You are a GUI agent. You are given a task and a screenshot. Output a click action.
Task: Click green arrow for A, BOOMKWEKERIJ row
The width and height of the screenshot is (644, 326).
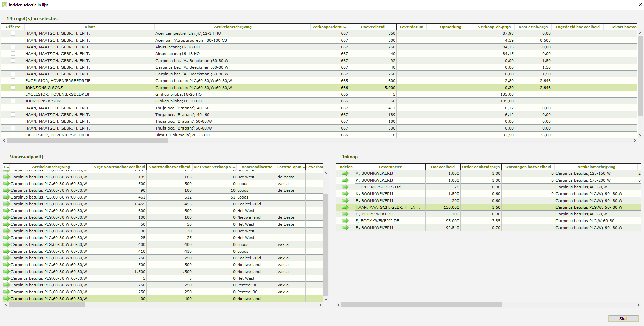coord(345,173)
